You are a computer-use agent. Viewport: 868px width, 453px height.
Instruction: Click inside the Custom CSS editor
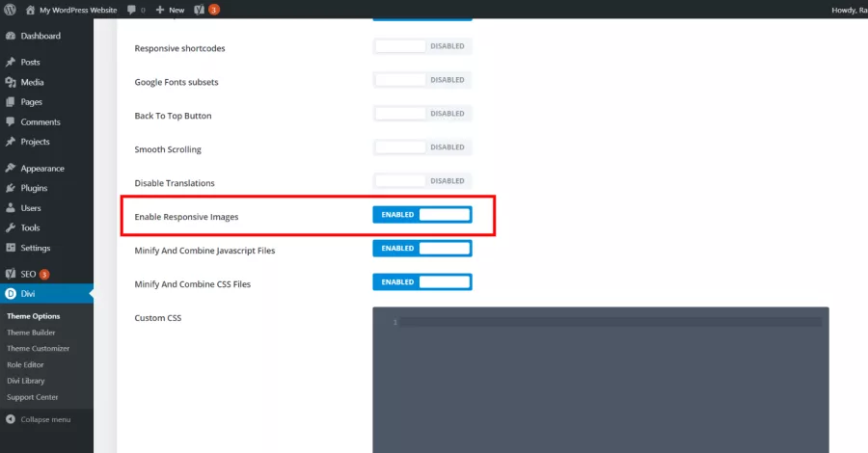click(601, 380)
